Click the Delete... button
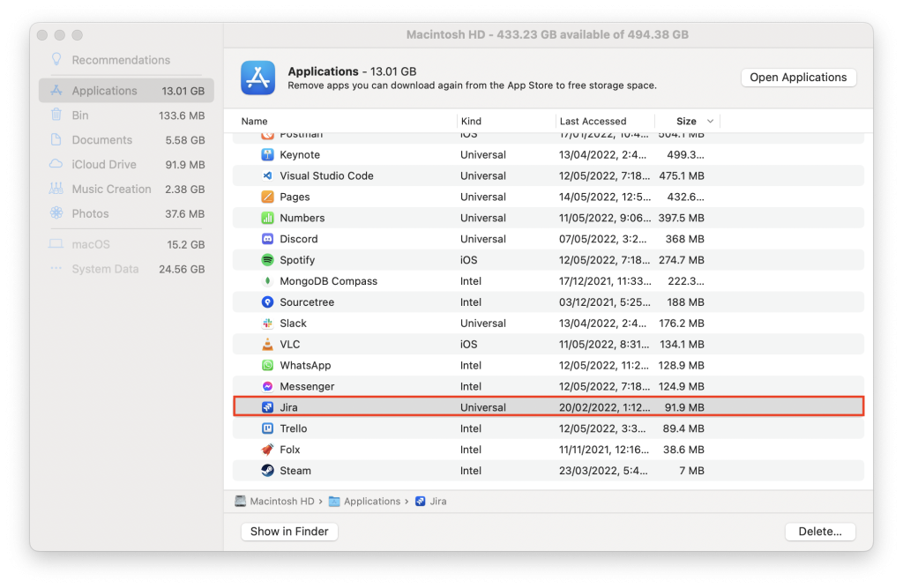Viewport: 903px width, 588px height. (x=820, y=531)
